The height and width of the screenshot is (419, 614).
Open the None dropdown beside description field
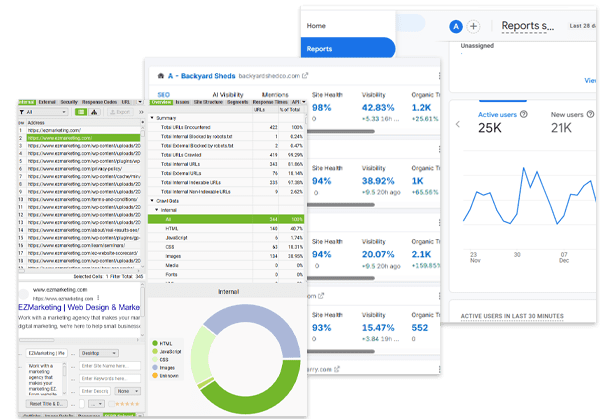tap(127, 391)
